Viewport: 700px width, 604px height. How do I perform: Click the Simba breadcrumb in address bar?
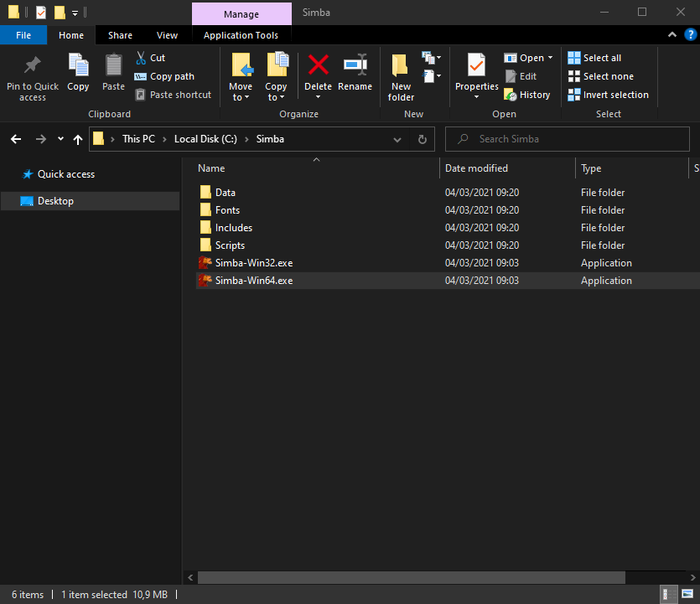click(x=270, y=139)
